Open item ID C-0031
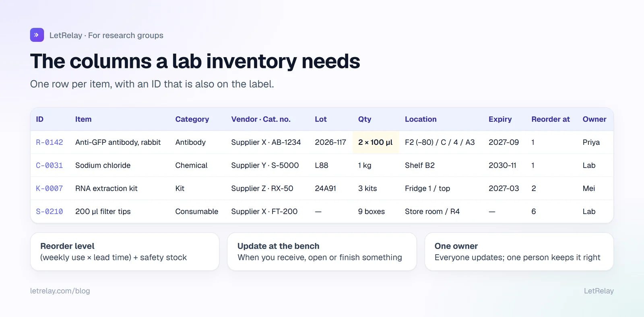 point(50,165)
